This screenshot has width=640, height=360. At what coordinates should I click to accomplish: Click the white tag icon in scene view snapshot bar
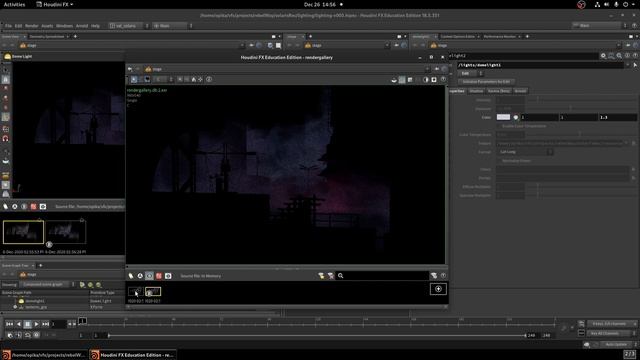[x=5, y=207]
